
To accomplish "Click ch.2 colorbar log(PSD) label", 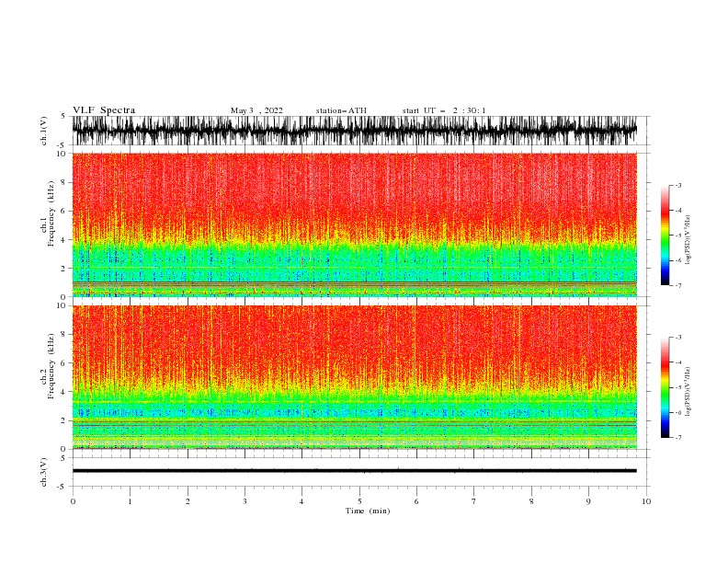I will (x=688, y=392).
